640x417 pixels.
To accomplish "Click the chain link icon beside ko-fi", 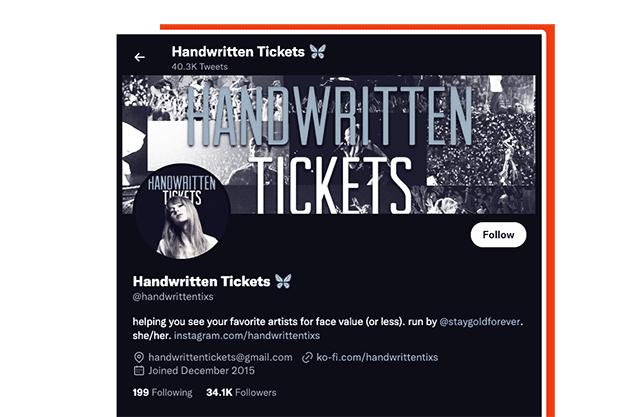I will (307, 358).
